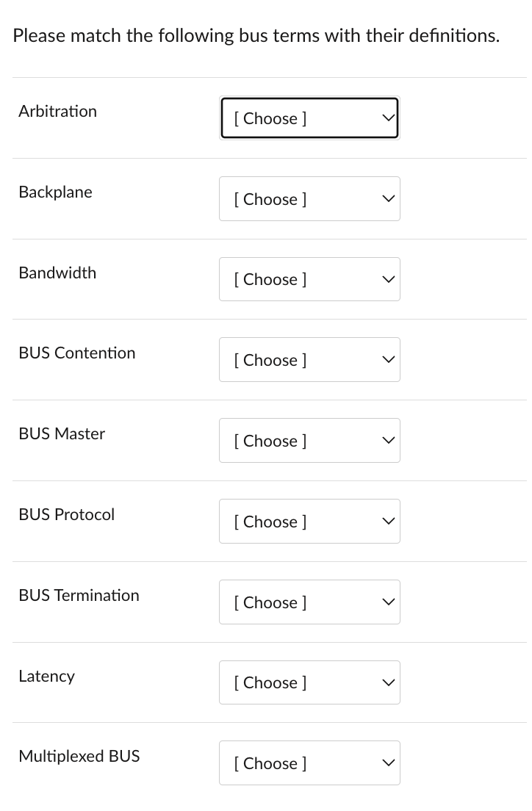Viewport: 532px width, 811px height.
Task: Click the focused Choose dropdown at the top
Action: pos(309,118)
